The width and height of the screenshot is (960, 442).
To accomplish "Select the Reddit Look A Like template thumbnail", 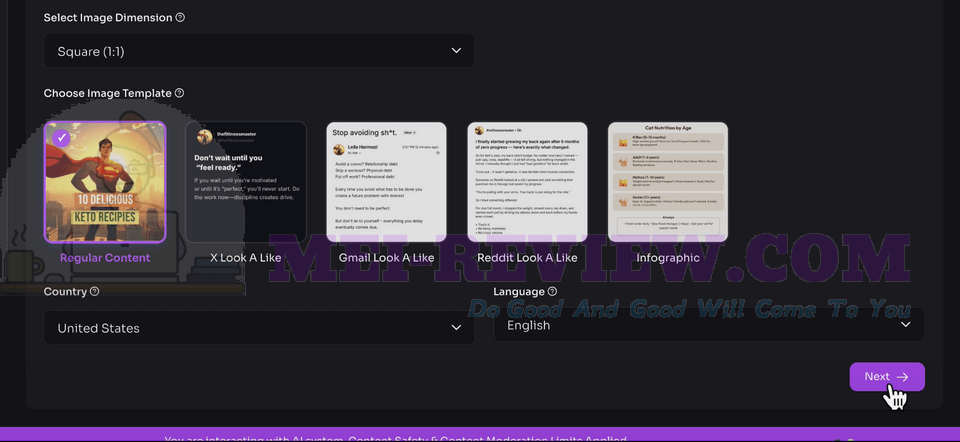I will pos(527,182).
